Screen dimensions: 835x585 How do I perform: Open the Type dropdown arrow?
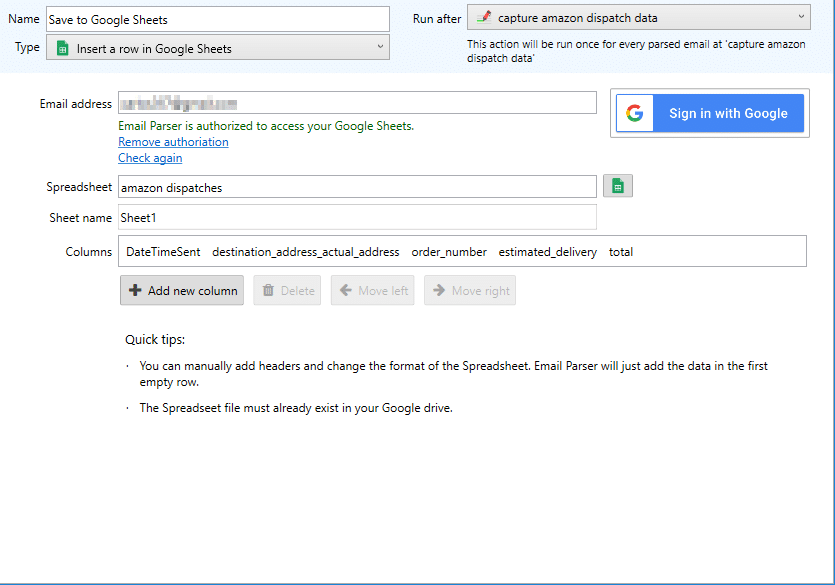pos(380,47)
